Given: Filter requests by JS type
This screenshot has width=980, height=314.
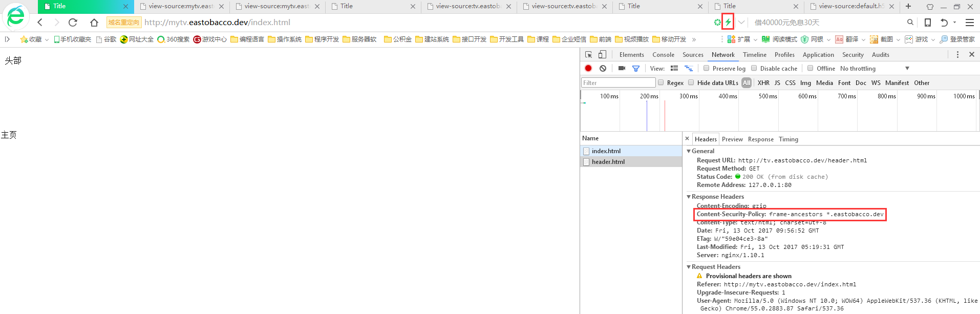Looking at the screenshot, I should click(x=777, y=83).
